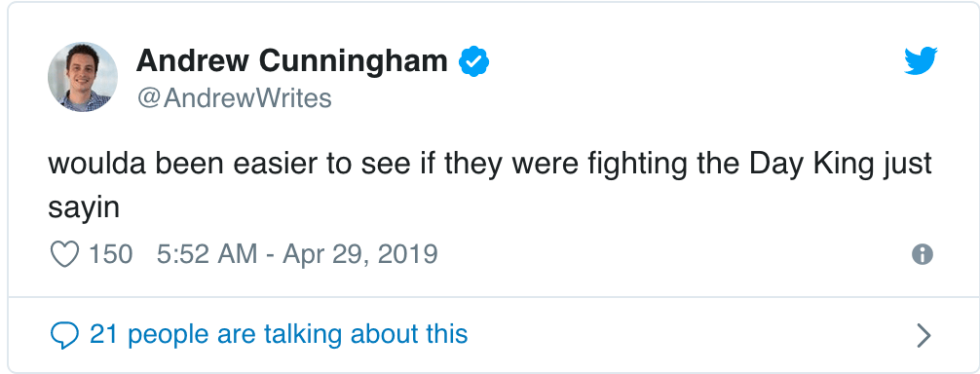Click the word sayin in the tweet

click(84, 208)
